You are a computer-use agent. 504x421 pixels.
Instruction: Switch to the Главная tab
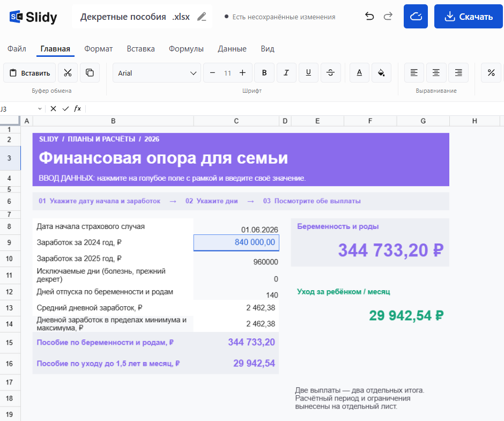click(55, 49)
